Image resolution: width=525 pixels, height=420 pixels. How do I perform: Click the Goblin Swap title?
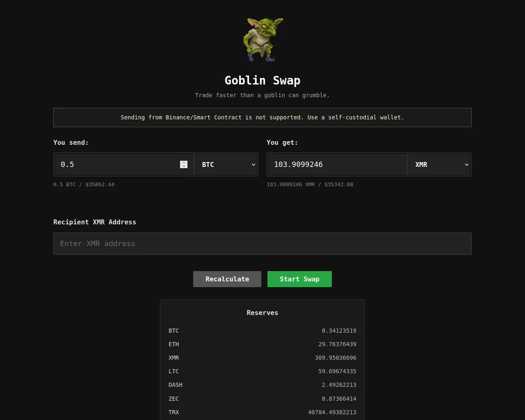pyautogui.click(x=262, y=80)
